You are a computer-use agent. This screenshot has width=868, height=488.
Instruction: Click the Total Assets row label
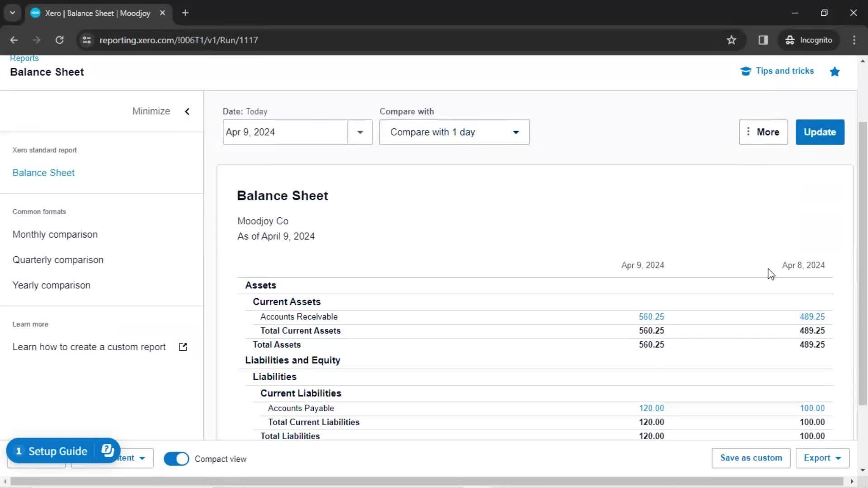(276, 345)
